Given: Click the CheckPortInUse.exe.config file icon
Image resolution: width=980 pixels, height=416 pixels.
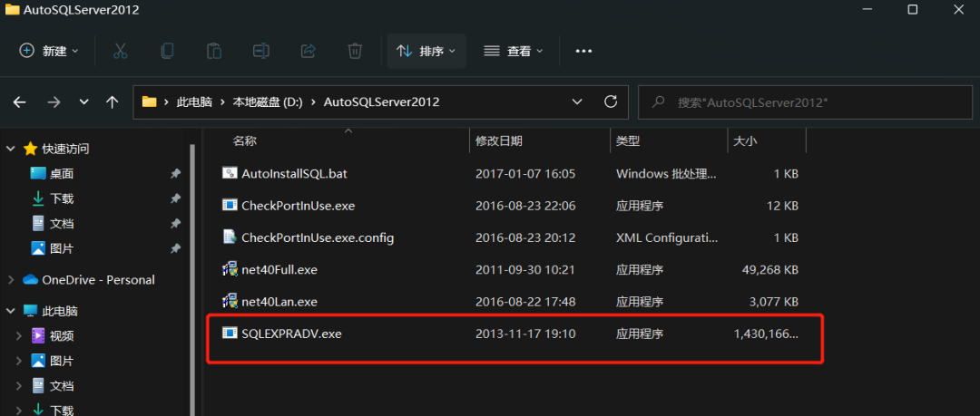Looking at the screenshot, I should pyautogui.click(x=230, y=237).
